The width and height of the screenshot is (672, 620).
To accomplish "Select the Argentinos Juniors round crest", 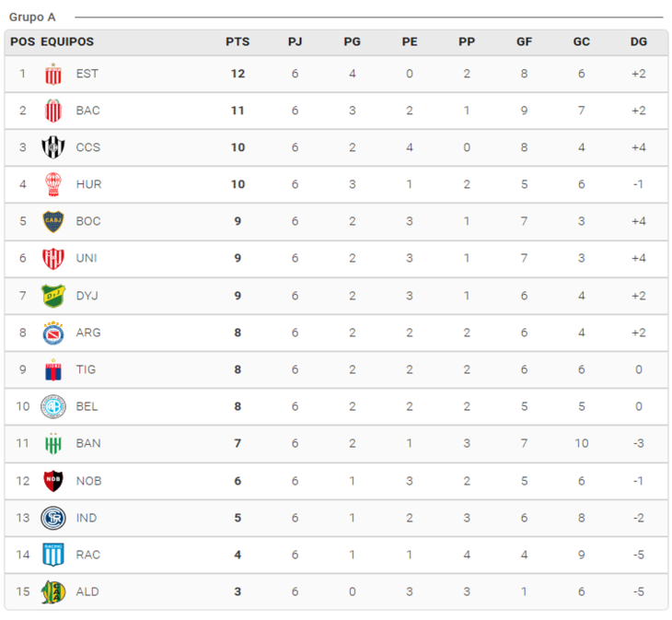I will pos(53,333).
